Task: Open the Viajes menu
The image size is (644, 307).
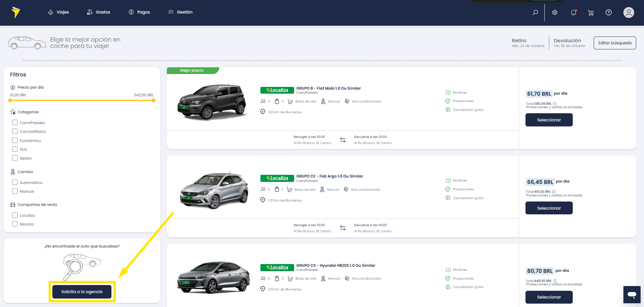Action: (58, 12)
